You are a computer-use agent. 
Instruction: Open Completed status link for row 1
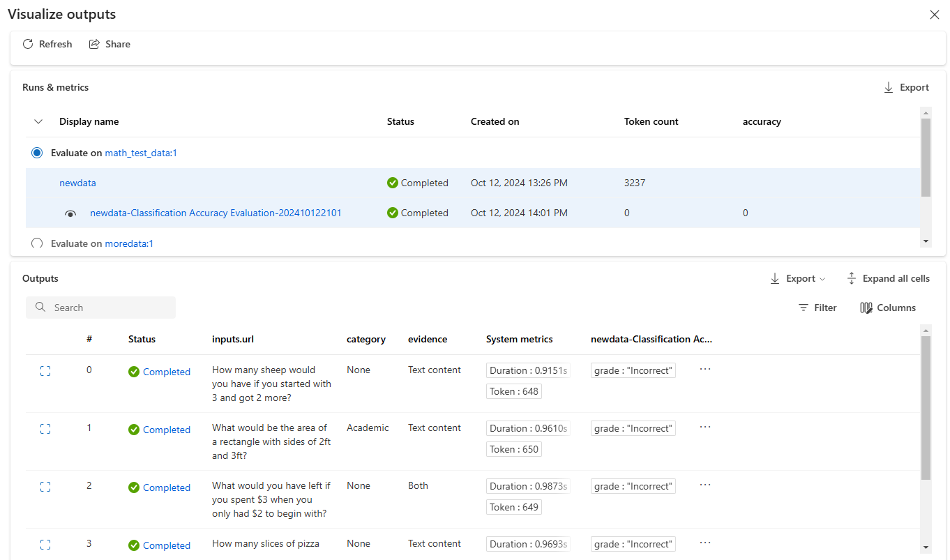(x=166, y=430)
